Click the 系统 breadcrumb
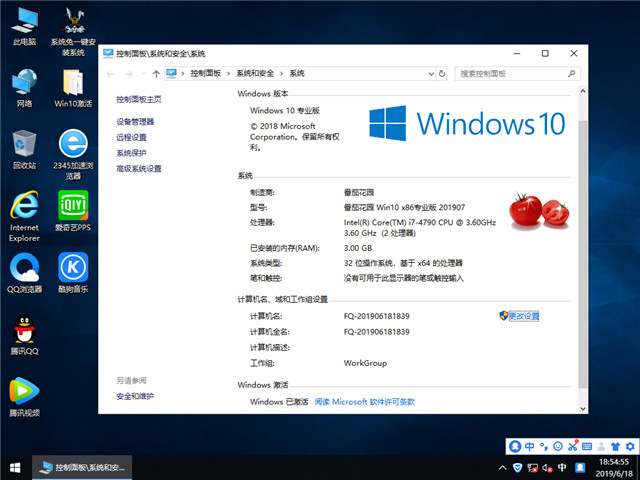 point(297,73)
